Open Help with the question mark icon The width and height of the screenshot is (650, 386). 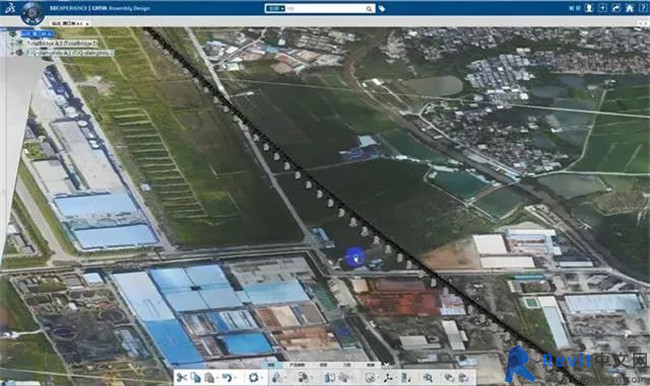(x=643, y=8)
